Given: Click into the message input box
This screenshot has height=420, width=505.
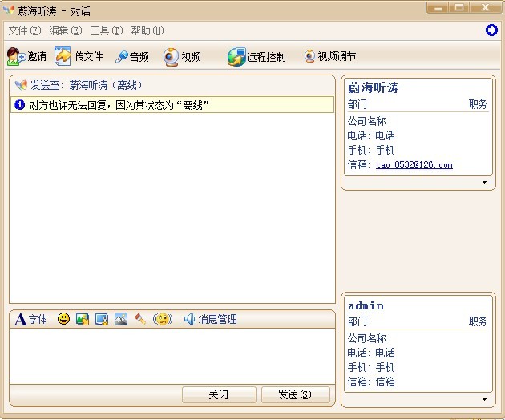Looking at the screenshot, I should tap(172, 356).
